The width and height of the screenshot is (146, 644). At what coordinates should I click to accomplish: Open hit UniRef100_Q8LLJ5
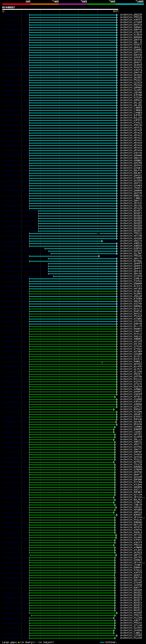pyautogui.click(x=131, y=42)
